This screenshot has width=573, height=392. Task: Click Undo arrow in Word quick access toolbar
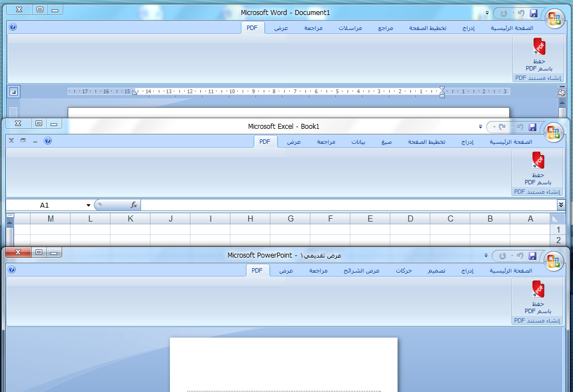(x=521, y=13)
